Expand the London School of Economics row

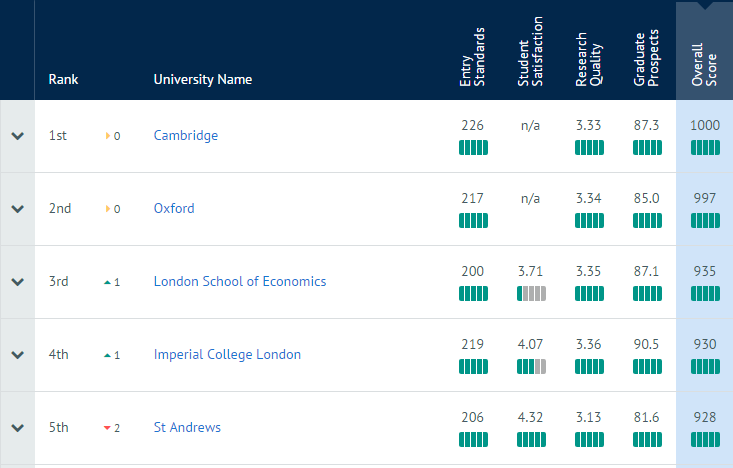pyautogui.click(x=18, y=282)
